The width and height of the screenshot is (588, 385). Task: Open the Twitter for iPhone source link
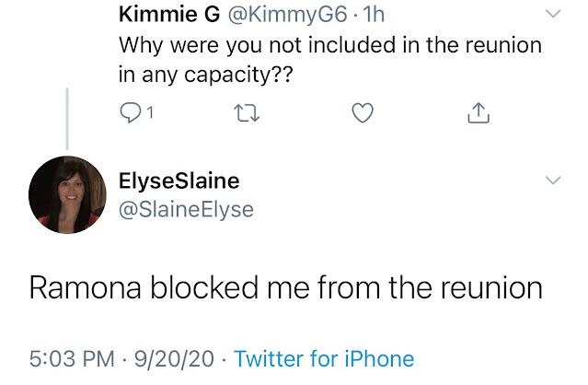point(324,358)
